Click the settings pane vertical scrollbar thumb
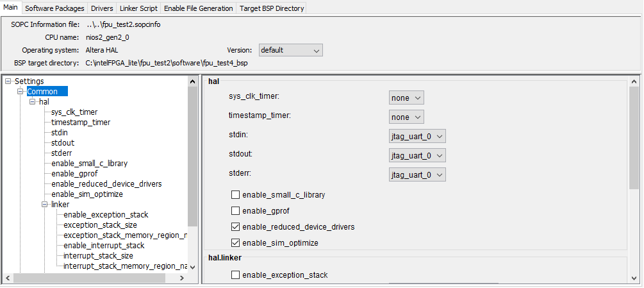The width and height of the screenshot is (644, 288). [634, 138]
